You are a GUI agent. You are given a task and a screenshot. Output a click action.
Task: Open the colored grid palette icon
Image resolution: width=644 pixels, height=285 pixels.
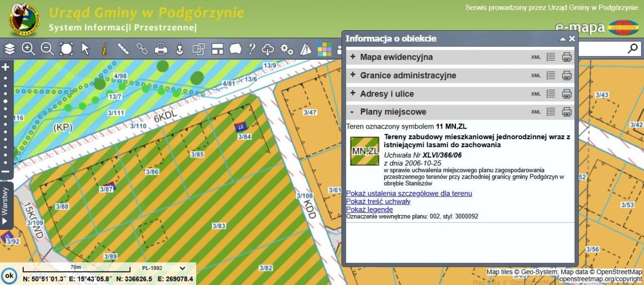click(x=325, y=49)
